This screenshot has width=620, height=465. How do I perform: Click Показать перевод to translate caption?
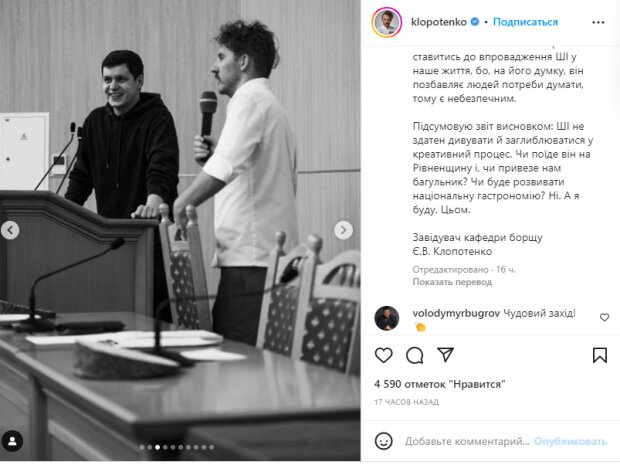tap(452, 282)
